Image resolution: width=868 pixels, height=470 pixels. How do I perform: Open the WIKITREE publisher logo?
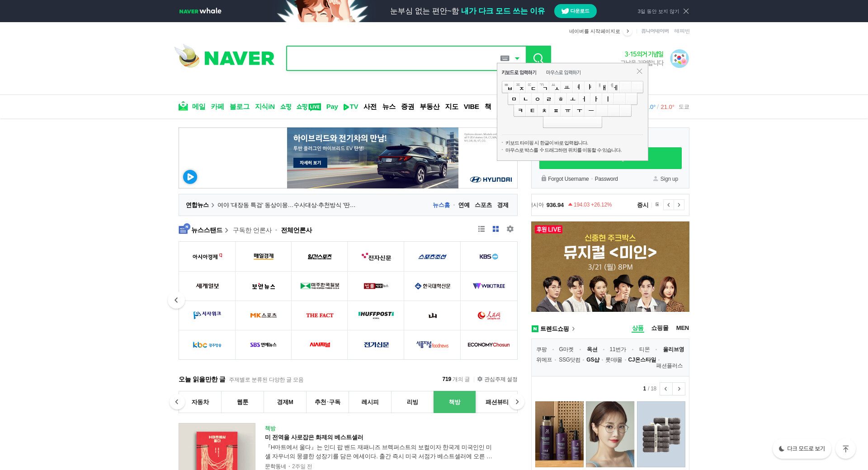tap(489, 286)
